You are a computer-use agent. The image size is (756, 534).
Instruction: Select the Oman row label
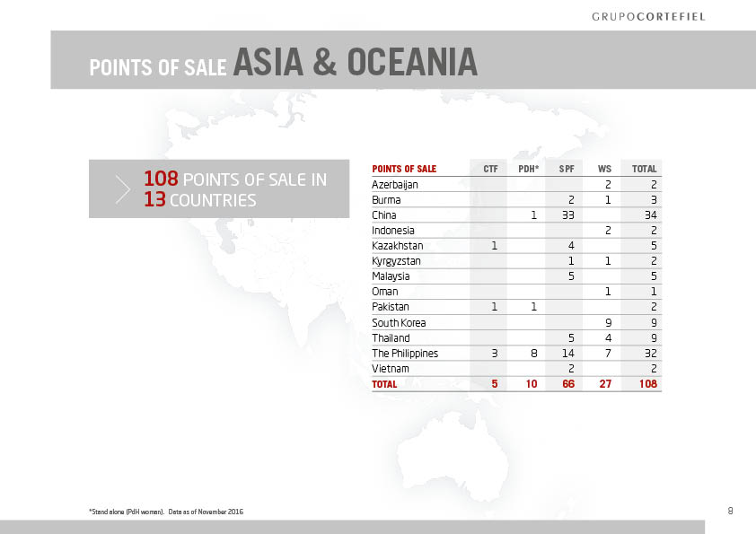click(385, 292)
